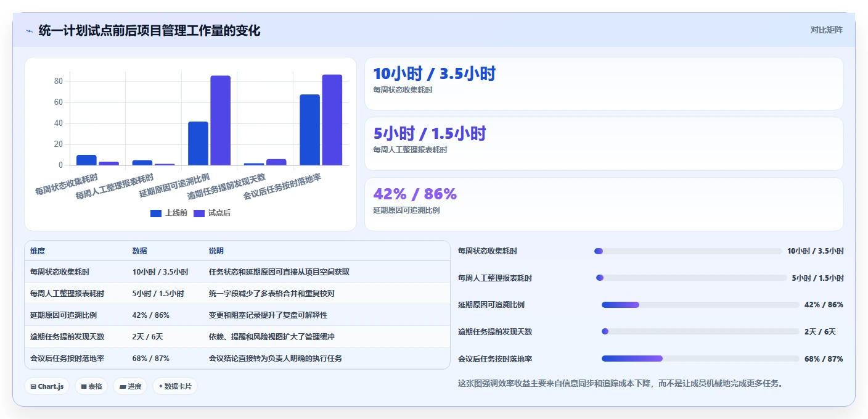The width and height of the screenshot is (868, 419).
Task: Click the tall 试点后 bar for 延期原因可追溯比例
Action: point(220,120)
